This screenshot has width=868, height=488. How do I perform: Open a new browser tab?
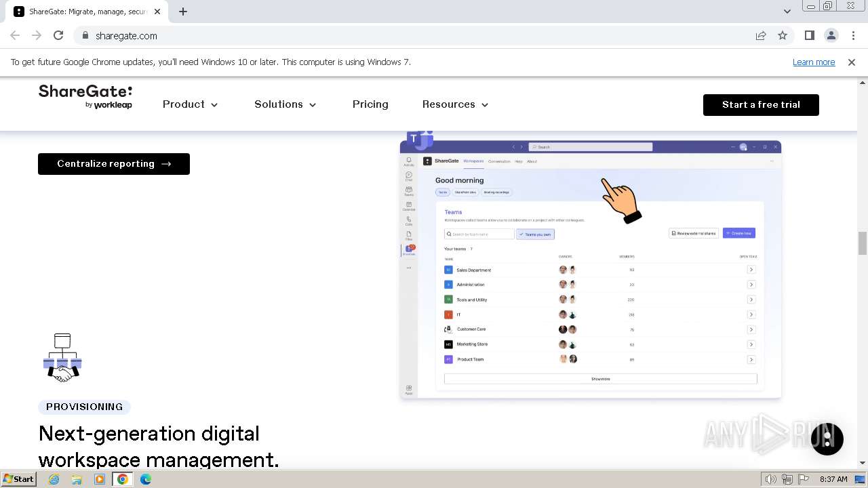pos(183,11)
